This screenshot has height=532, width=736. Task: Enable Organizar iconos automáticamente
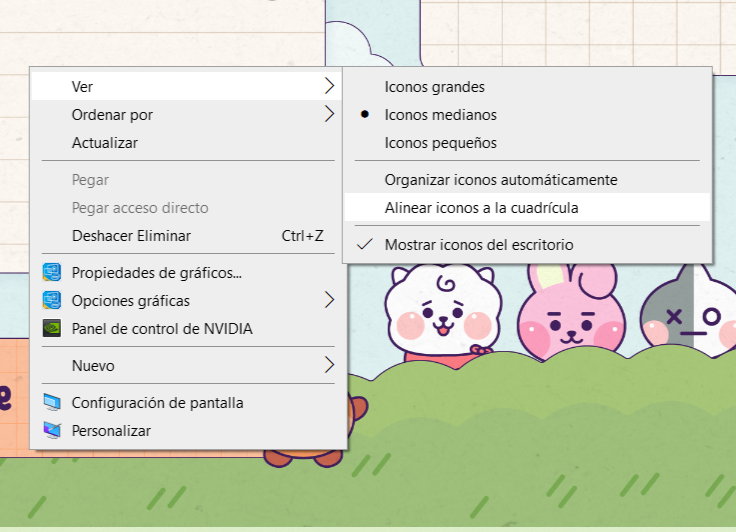527,180
